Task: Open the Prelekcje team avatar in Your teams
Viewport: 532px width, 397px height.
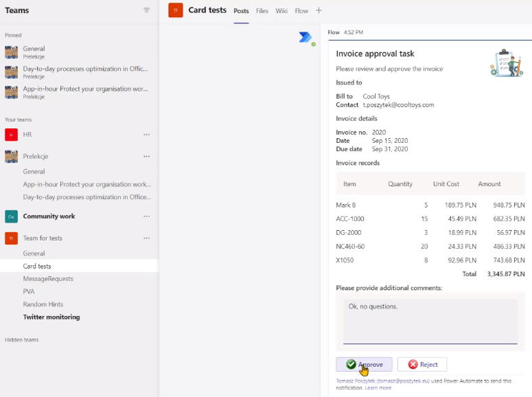Action: click(x=11, y=156)
